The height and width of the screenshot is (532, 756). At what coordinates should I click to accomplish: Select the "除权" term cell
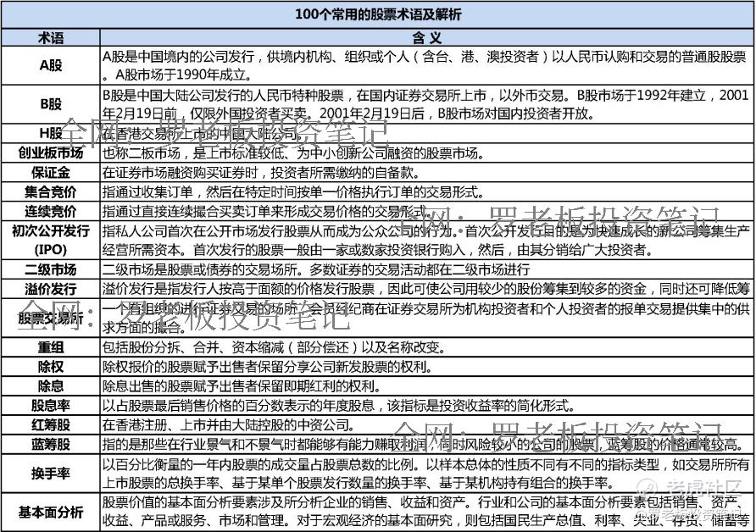tap(51, 366)
